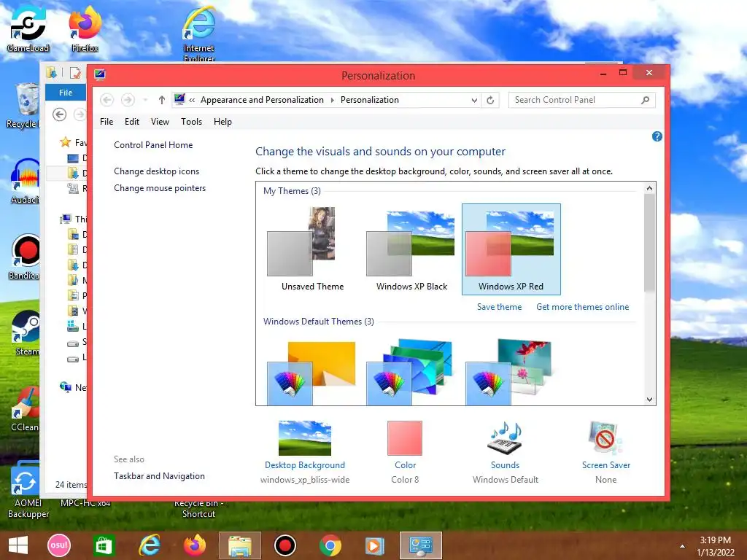Open the Edit menu
Image resolution: width=747 pixels, height=560 pixels.
click(132, 122)
